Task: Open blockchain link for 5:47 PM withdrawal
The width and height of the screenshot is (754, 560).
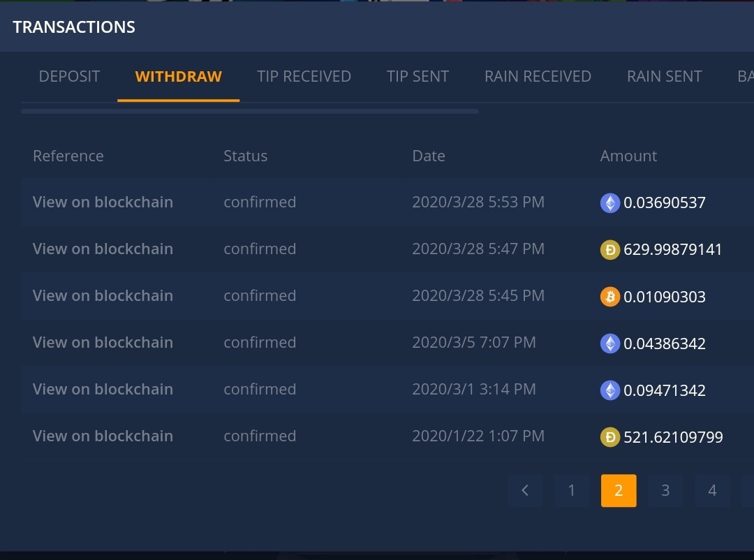Action: [103, 249]
